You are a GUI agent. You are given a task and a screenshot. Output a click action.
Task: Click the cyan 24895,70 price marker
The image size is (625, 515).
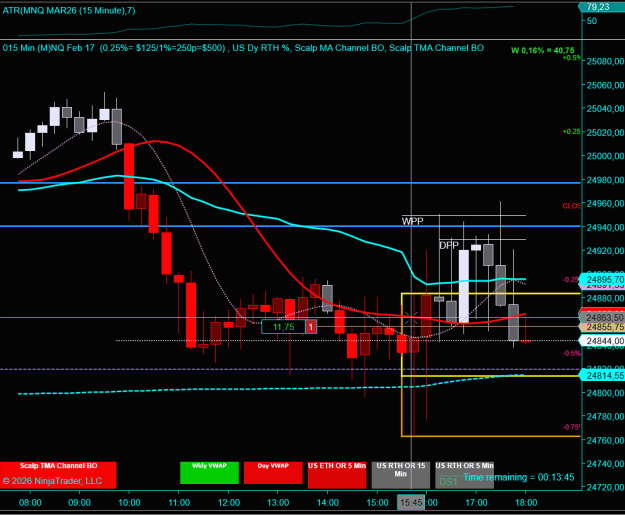[x=602, y=279]
